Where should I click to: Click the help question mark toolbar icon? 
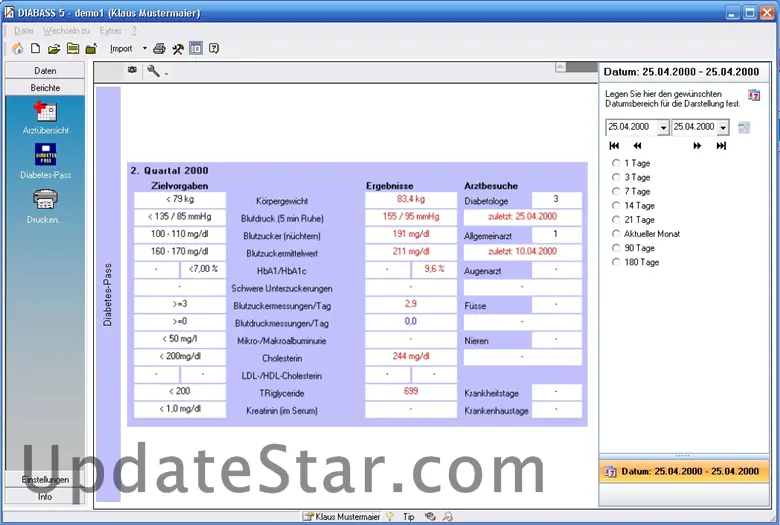pyautogui.click(x=214, y=49)
